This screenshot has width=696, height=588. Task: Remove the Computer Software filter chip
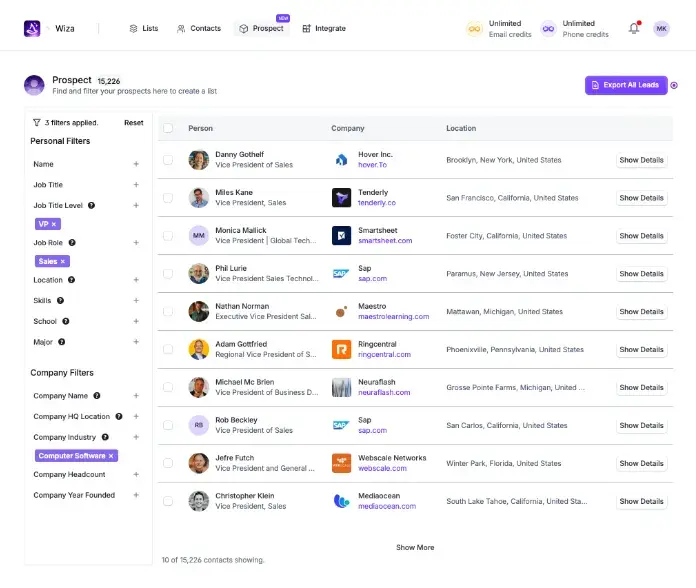pyautogui.click(x=111, y=456)
